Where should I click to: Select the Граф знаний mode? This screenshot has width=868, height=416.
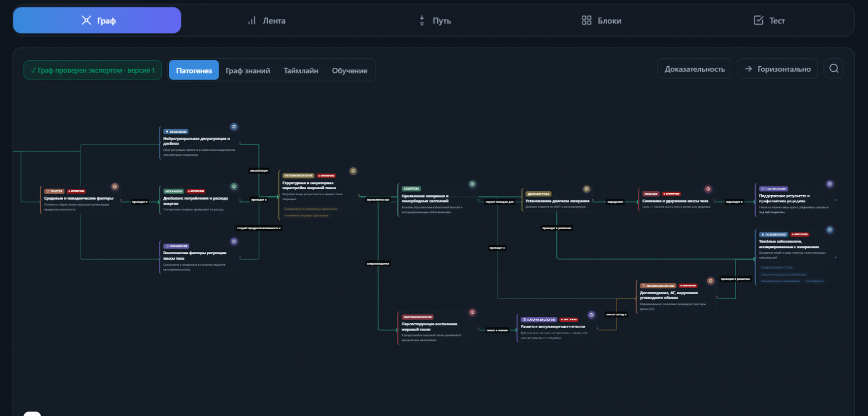248,70
